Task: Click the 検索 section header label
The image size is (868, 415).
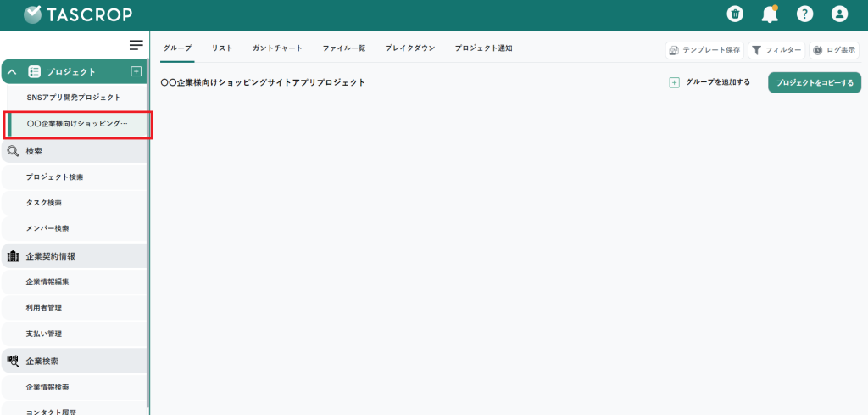Action: click(x=34, y=151)
